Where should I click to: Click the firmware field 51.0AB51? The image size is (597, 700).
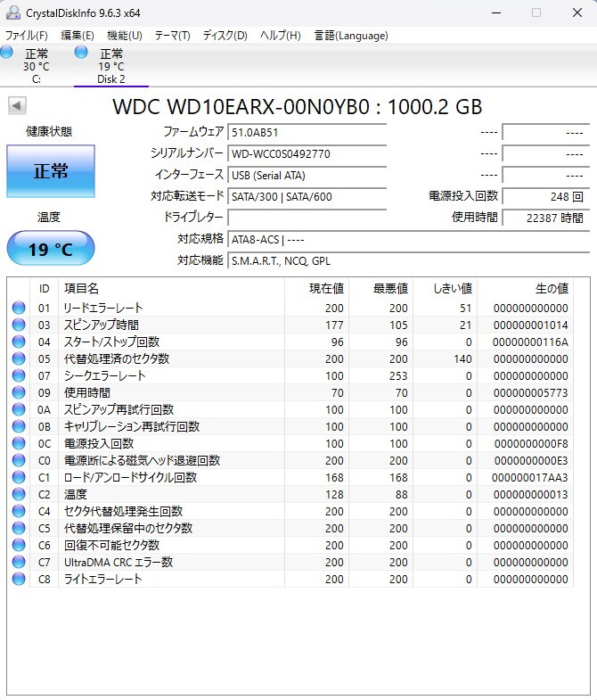tap(307, 133)
